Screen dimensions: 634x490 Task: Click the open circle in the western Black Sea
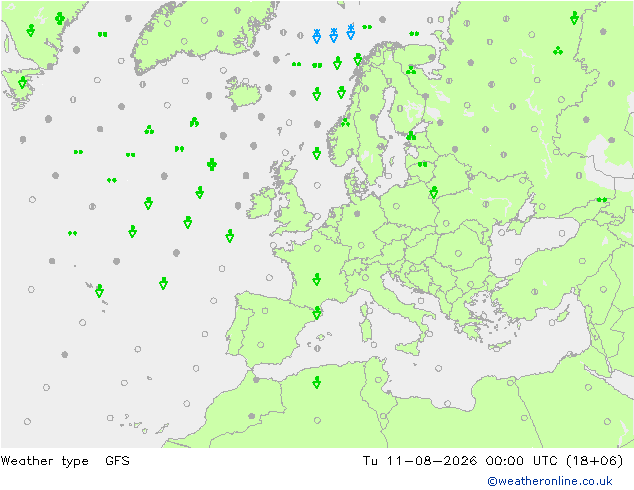tap(502, 232)
